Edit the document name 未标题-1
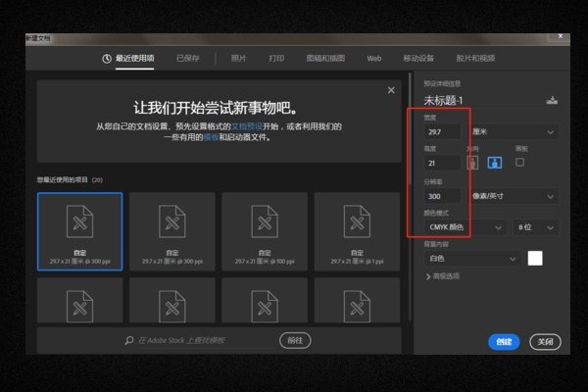The image size is (588, 392). (443, 101)
